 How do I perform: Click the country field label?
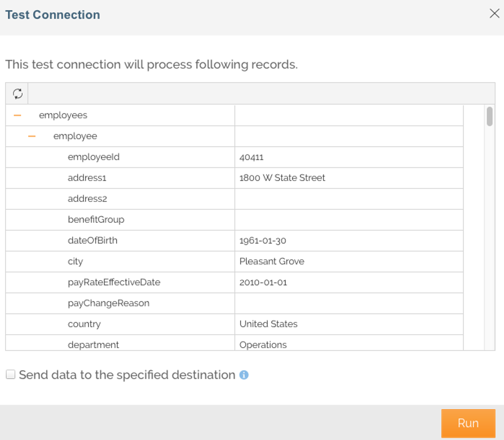(84, 324)
